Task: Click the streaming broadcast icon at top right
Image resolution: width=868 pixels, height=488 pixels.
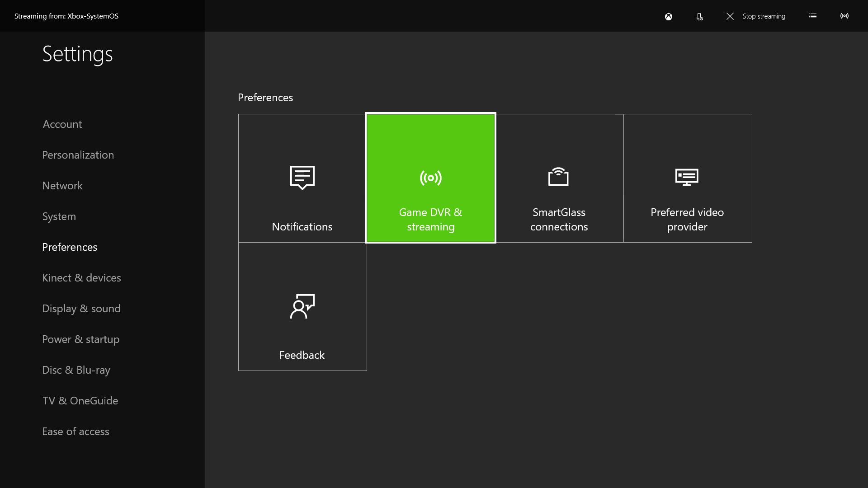Action: pyautogui.click(x=844, y=16)
